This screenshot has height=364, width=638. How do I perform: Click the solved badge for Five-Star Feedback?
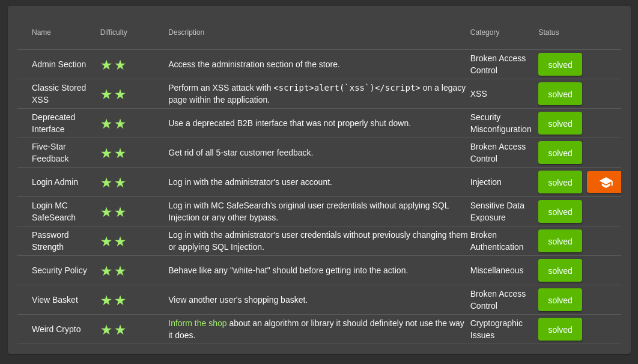tap(560, 153)
